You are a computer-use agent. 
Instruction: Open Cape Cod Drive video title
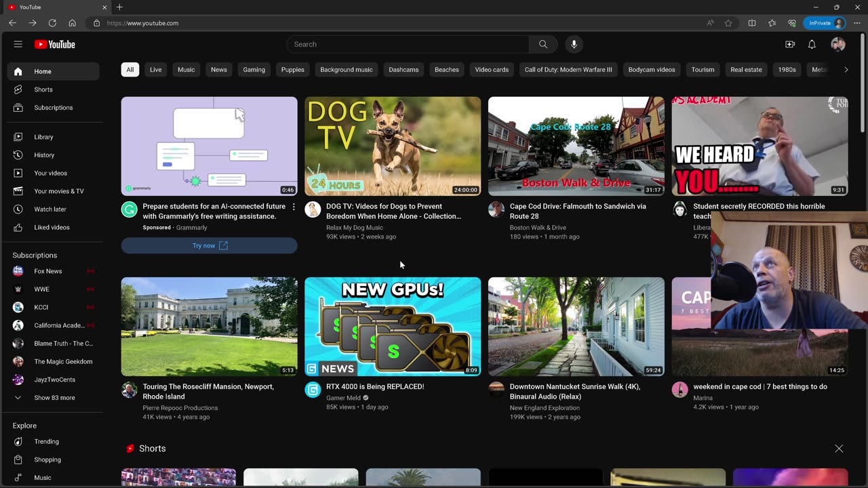click(578, 211)
